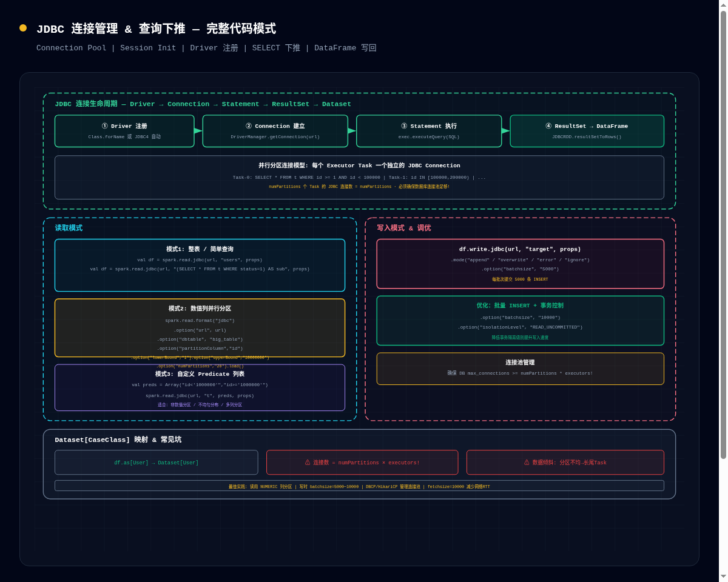Screen dimensions: 728x582
Task: Click the green note 降低事务隔离级别提升写入速度
Action: point(520,338)
